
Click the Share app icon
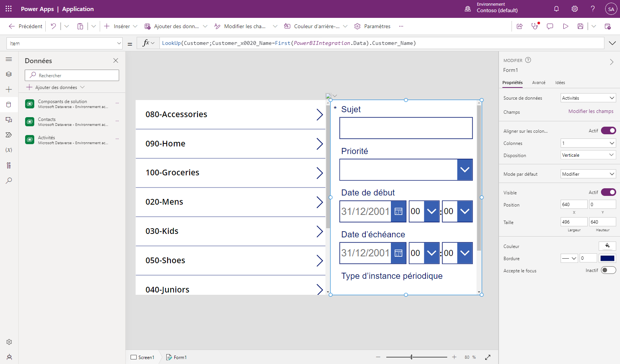tap(520, 26)
